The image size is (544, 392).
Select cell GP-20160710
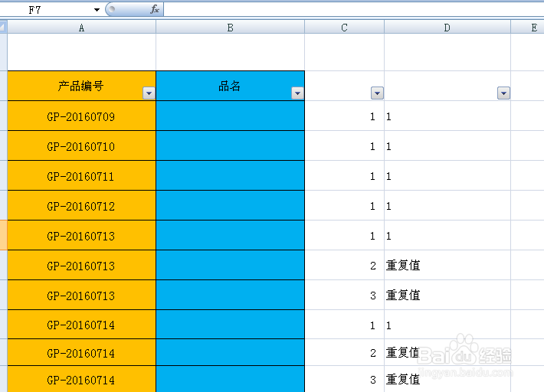pyautogui.click(x=81, y=146)
